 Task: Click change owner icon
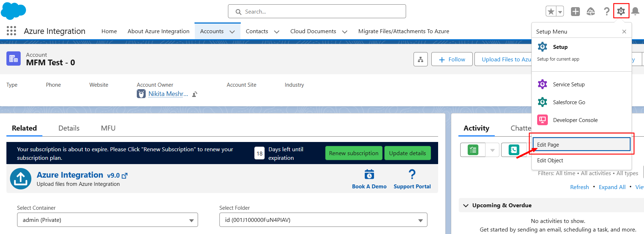point(195,94)
